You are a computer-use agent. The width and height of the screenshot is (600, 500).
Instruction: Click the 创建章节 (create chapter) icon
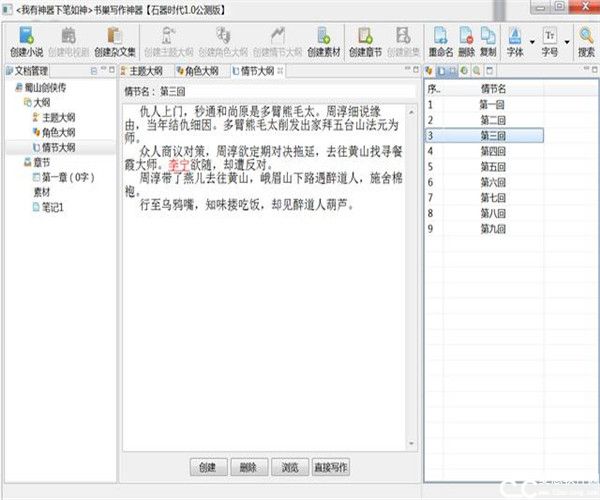pyautogui.click(x=365, y=37)
